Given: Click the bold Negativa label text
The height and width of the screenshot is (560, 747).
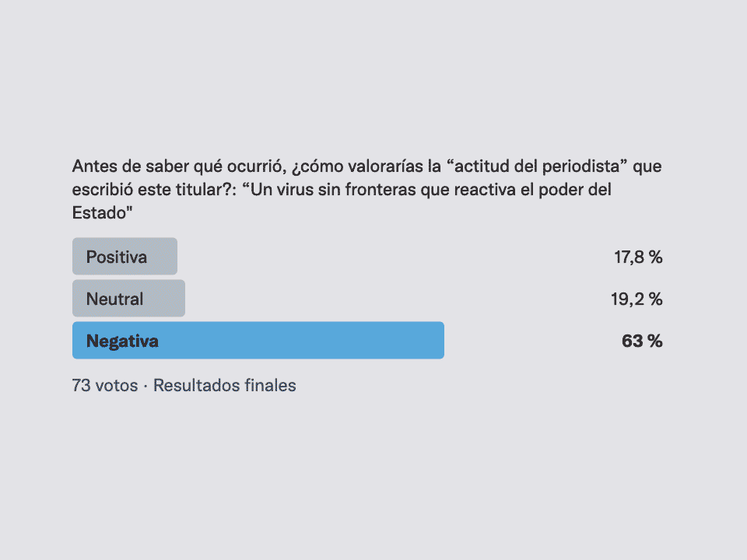Looking at the screenshot, I should tap(122, 341).
